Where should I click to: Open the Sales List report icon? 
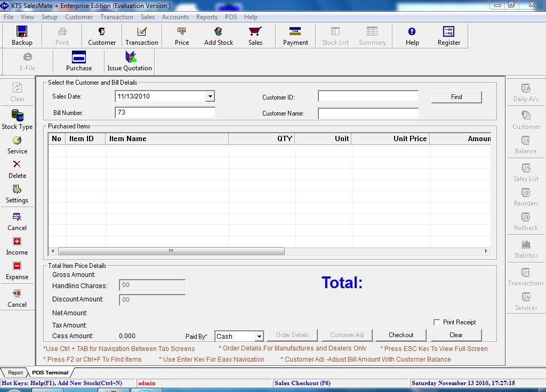pyautogui.click(x=526, y=173)
